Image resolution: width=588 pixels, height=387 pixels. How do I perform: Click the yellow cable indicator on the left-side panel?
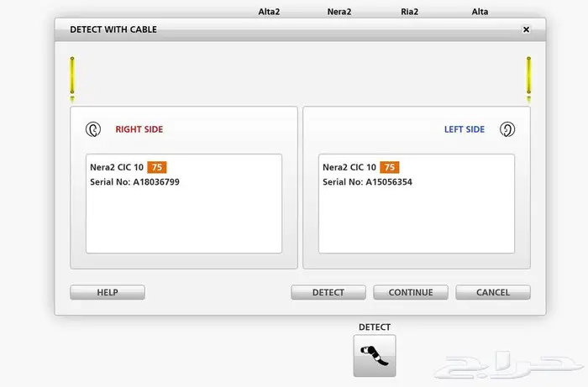click(x=528, y=77)
